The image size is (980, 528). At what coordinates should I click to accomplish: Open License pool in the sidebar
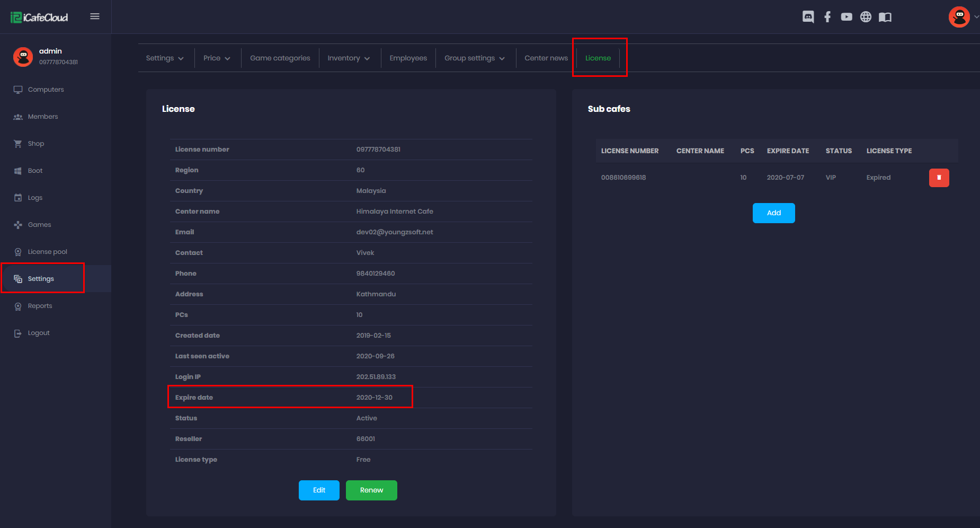coord(47,252)
